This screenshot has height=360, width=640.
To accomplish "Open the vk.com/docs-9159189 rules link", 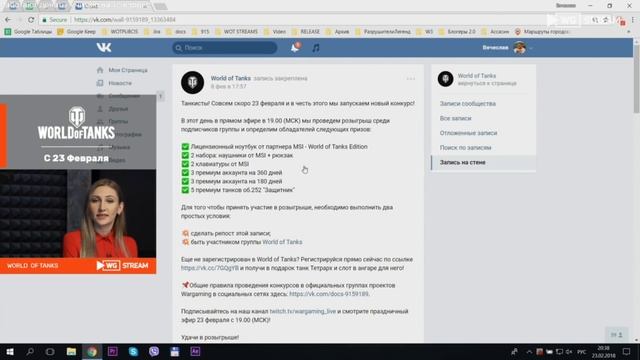I will point(329,294).
